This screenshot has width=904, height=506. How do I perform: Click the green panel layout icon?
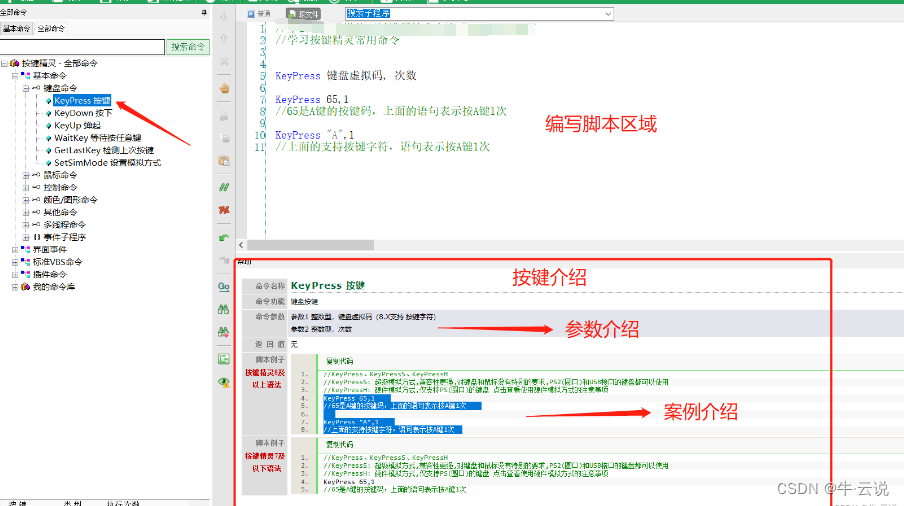pyautogui.click(x=224, y=359)
